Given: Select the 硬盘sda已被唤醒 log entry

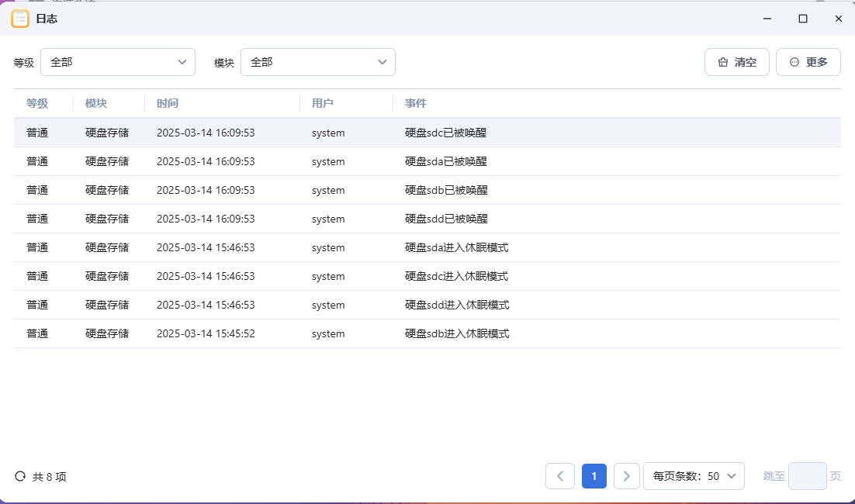Looking at the screenshot, I should tap(427, 161).
